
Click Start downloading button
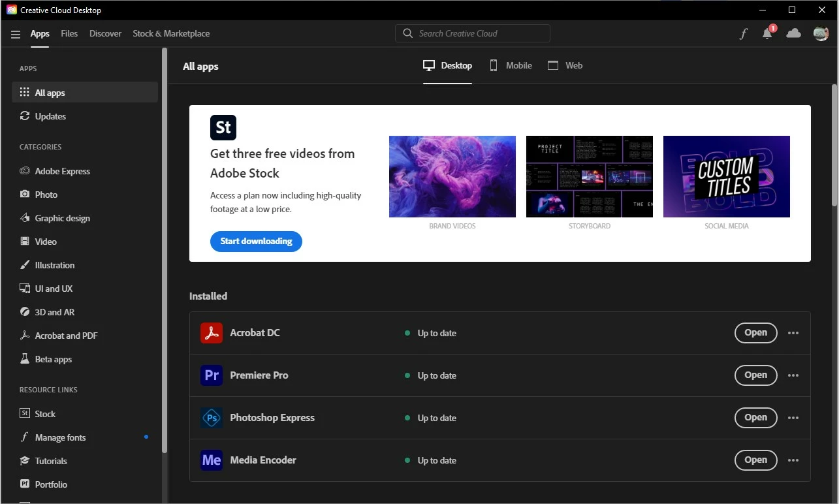coord(256,242)
